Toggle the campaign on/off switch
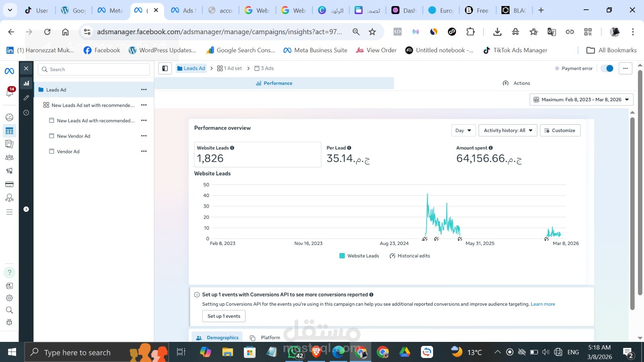The width and height of the screenshot is (644, 362). click(607, 68)
